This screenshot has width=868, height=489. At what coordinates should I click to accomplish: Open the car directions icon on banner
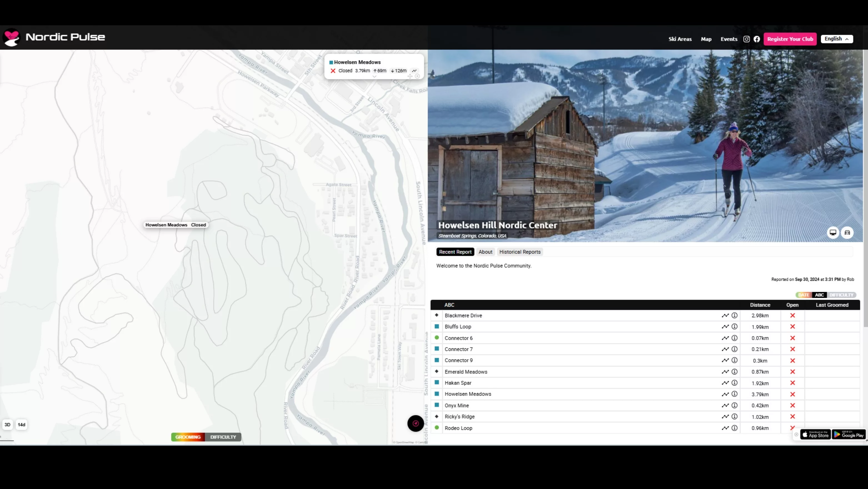pos(847,232)
